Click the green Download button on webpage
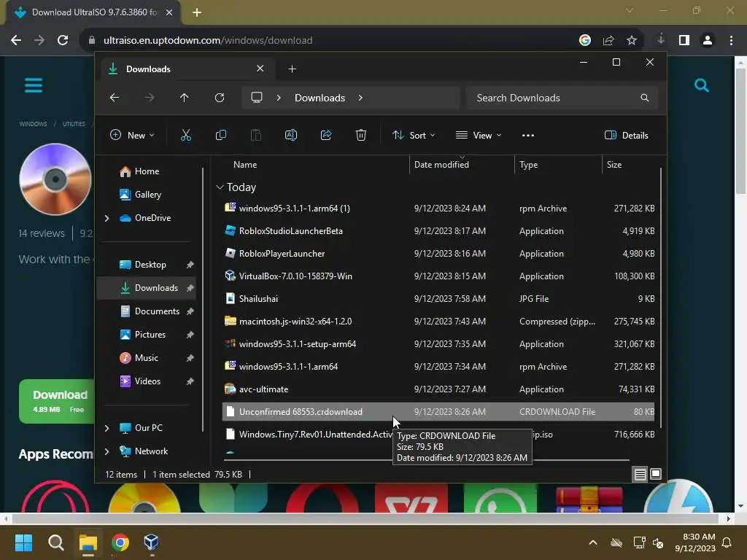This screenshot has width=747, height=560. 57,402
